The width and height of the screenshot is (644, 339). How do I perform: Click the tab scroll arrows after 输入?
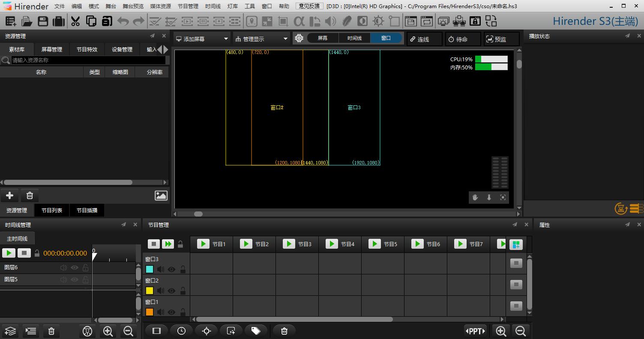pyautogui.click(x=163, y=50)
